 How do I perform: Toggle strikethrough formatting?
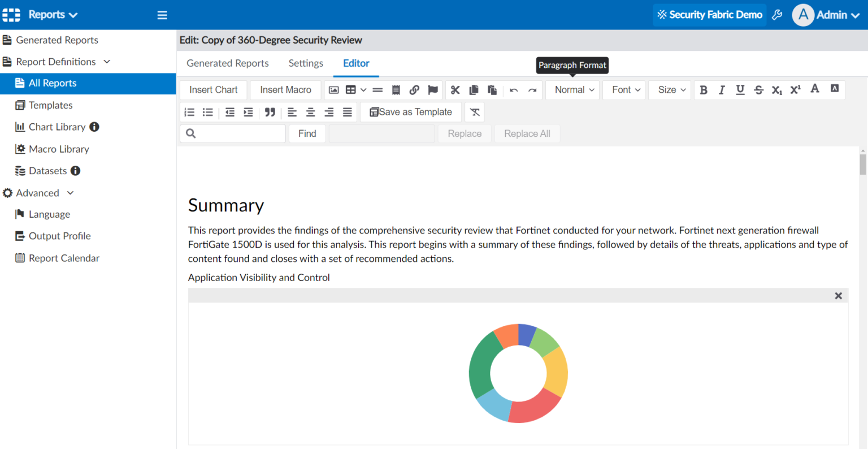click(758, 89)
